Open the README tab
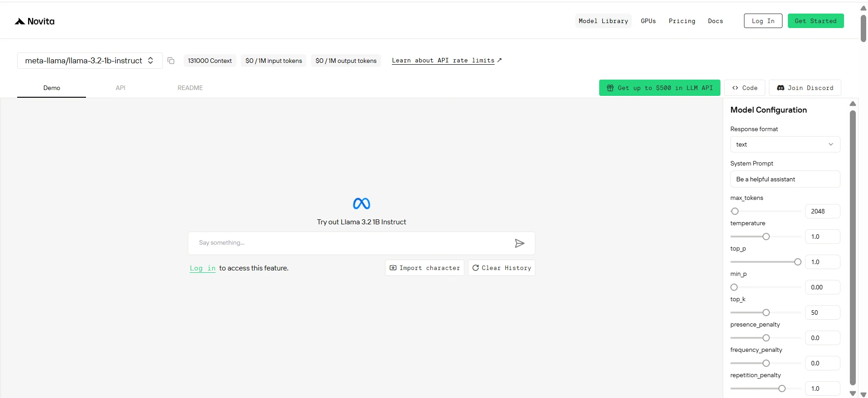Screen dimensions: 868x398 coord(190,88)
